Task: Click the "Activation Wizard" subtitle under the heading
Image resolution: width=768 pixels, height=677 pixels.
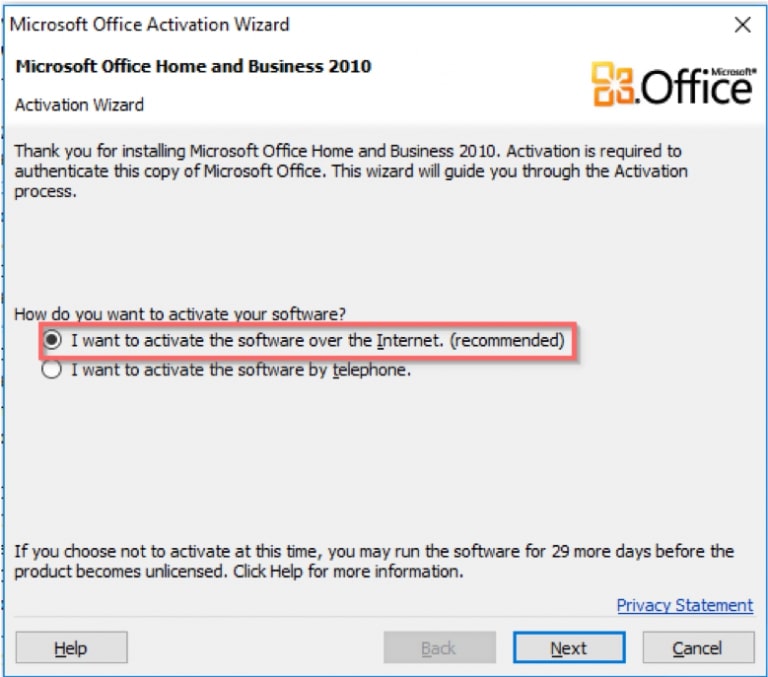Action: (80, 104)
